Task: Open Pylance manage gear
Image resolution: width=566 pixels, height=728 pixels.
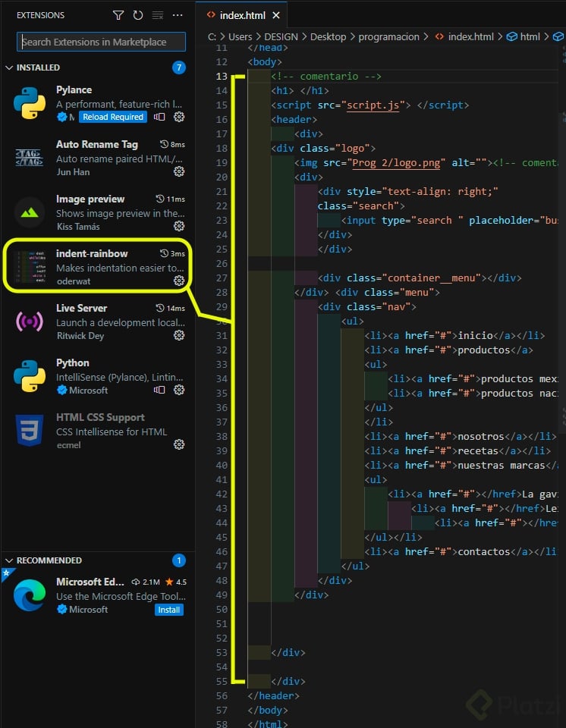Action: coord(179,117)
